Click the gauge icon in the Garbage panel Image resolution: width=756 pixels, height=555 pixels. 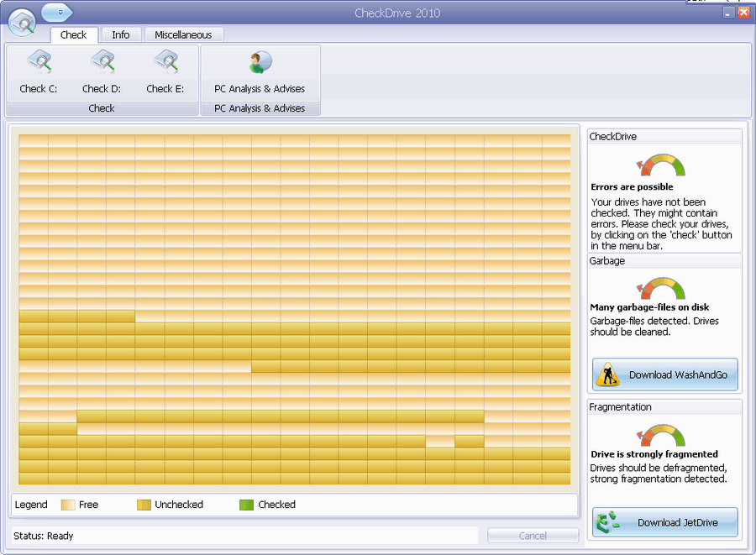662,287
